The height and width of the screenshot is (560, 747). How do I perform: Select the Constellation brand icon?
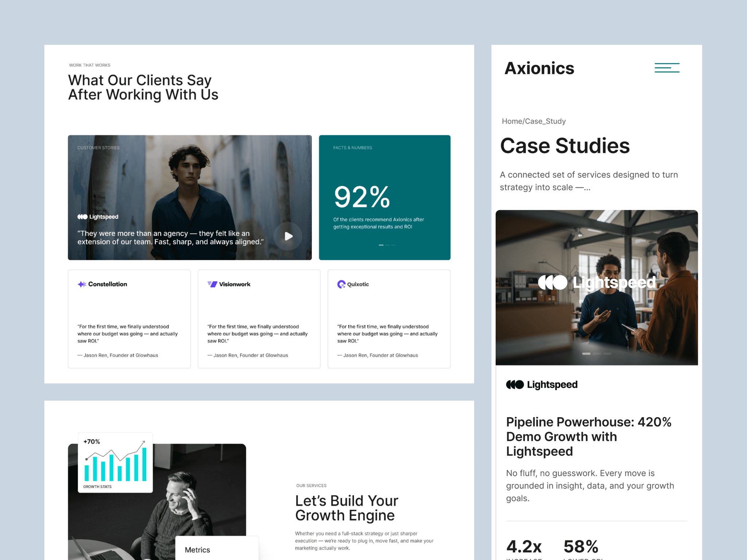point(81,284)
